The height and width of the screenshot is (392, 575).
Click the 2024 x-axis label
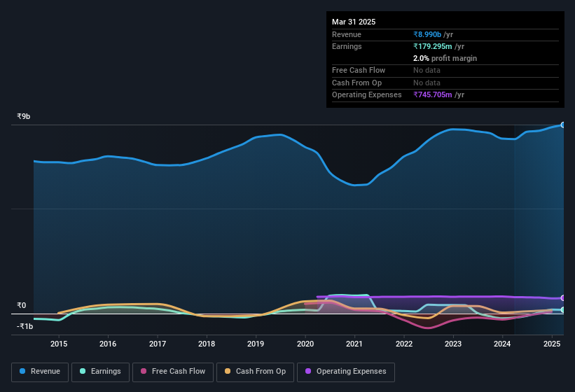click(502, 344)
